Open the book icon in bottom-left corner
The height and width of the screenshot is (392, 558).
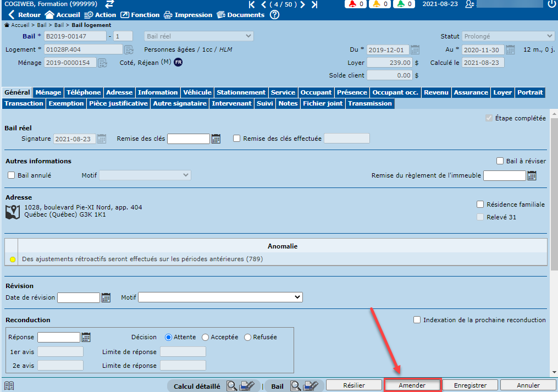9,385
